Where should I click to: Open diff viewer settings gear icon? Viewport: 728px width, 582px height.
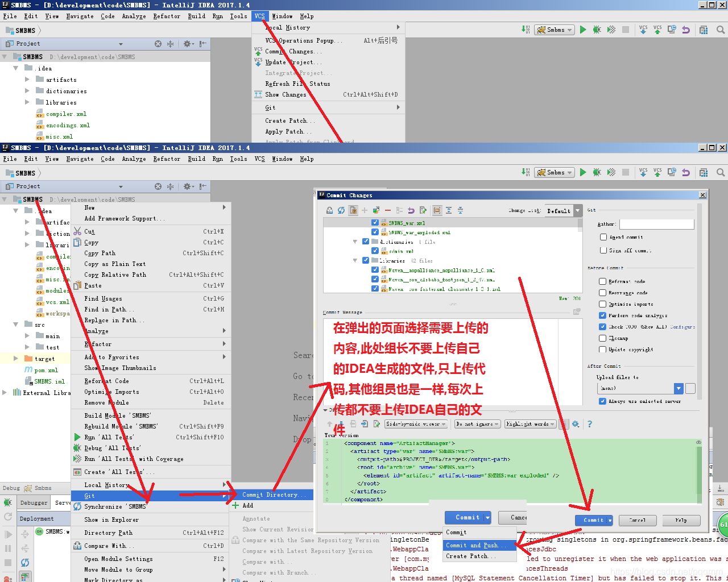(576, 424)
